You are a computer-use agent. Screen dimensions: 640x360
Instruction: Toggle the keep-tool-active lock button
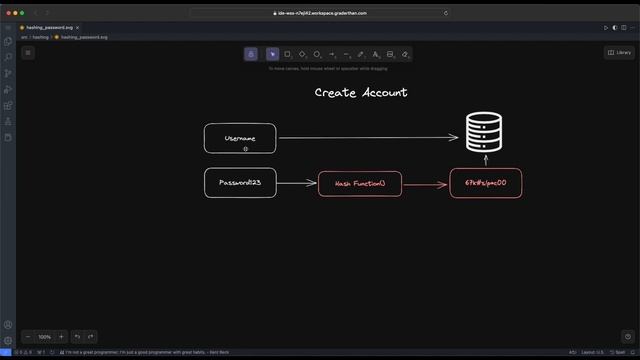click(x=251, y=54)
